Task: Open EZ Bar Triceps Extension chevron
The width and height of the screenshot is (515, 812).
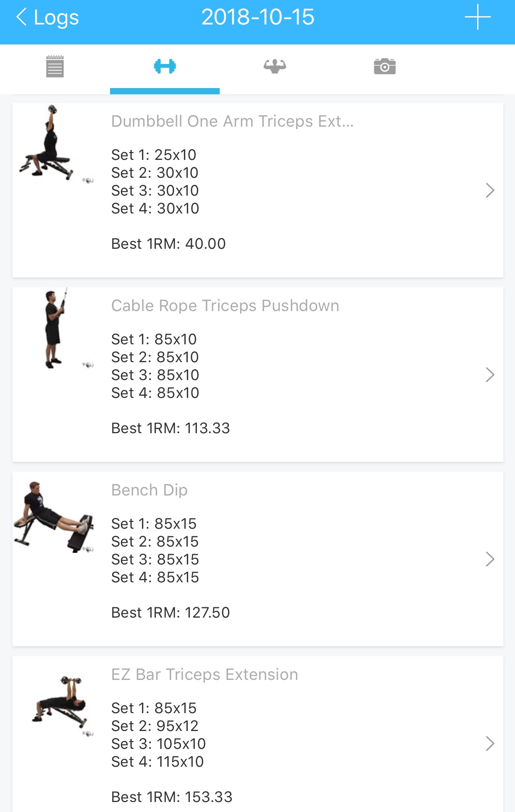Action: pyautogui.click(x=490, y=743)
